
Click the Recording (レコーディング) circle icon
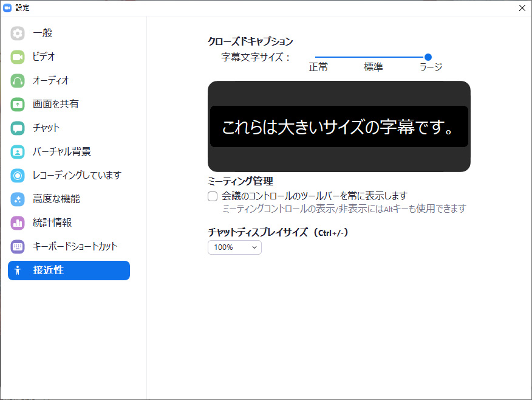(18, 176)
